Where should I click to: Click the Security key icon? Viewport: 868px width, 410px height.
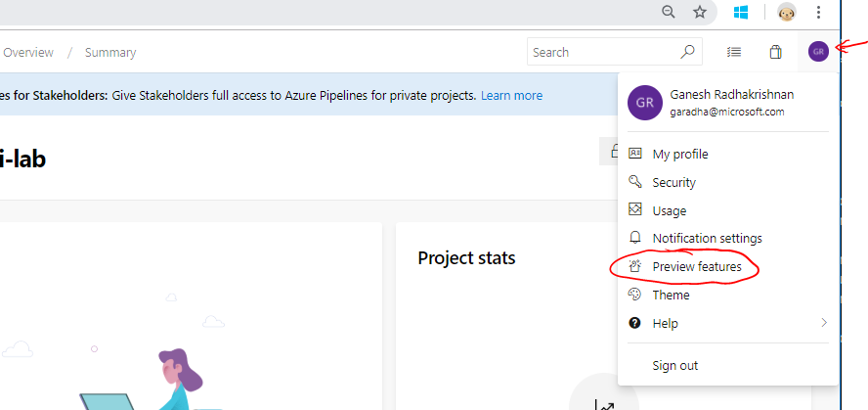point(635,181)
